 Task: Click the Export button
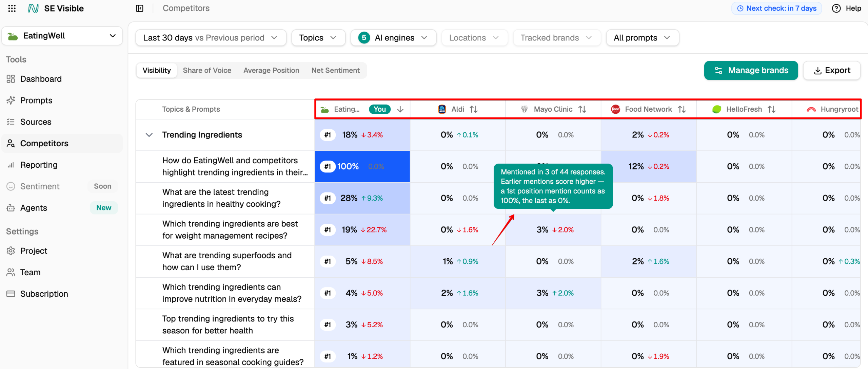pos(832,70)
